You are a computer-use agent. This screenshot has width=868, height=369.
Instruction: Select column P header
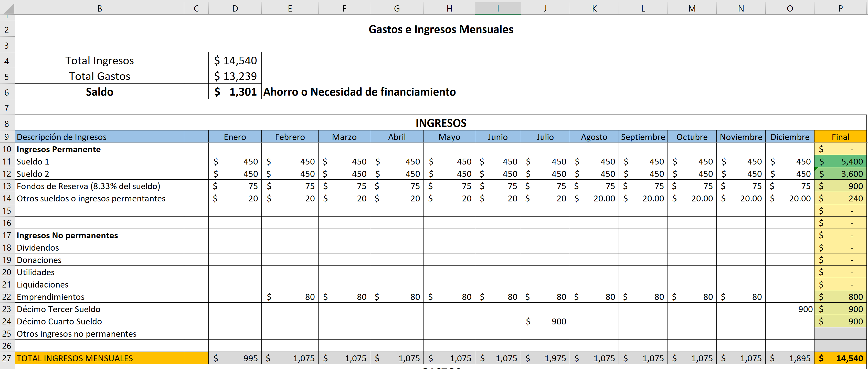(x=840, y=8)
